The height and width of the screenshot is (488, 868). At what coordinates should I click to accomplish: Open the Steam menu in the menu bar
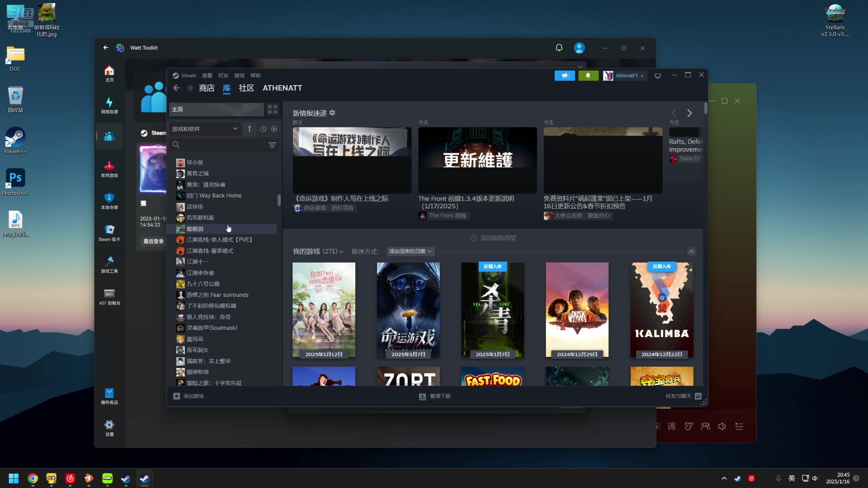click(x=189, y=75)
